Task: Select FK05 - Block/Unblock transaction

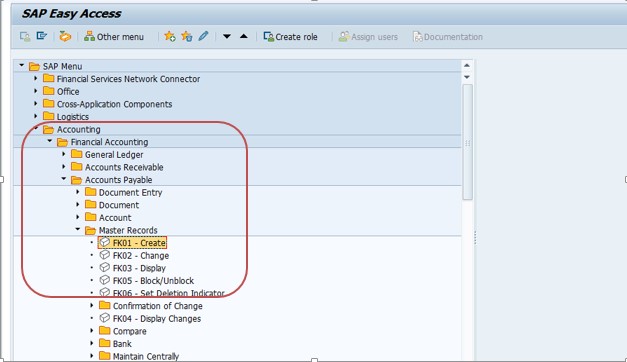Action: (153, 281)
